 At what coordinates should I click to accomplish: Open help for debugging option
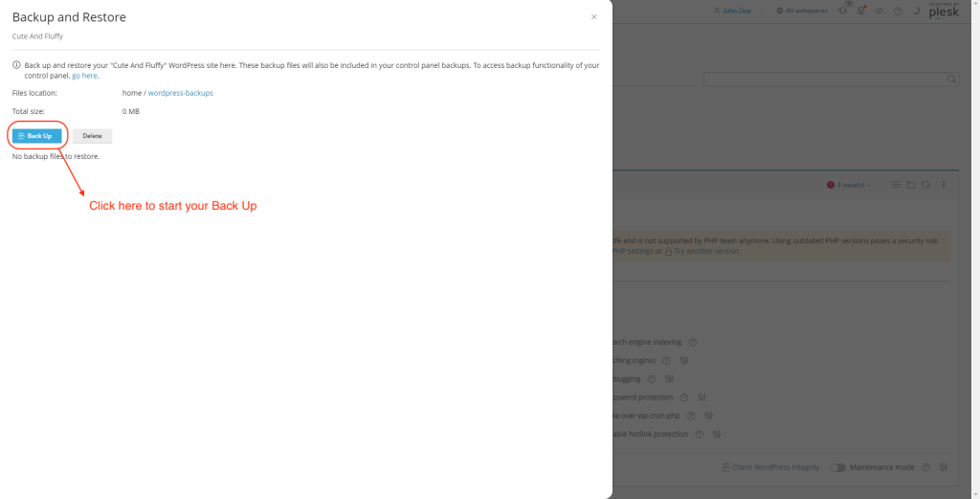(x=651, y=379)
